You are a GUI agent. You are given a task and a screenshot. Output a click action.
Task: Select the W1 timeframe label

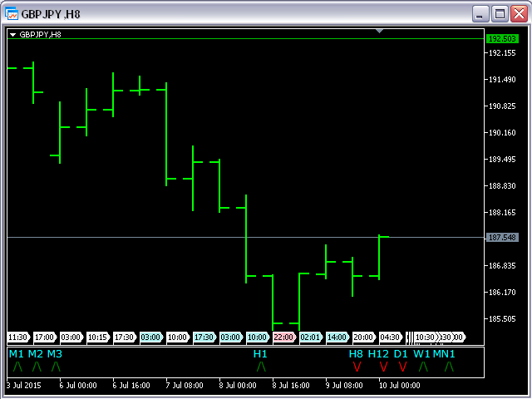421,354
